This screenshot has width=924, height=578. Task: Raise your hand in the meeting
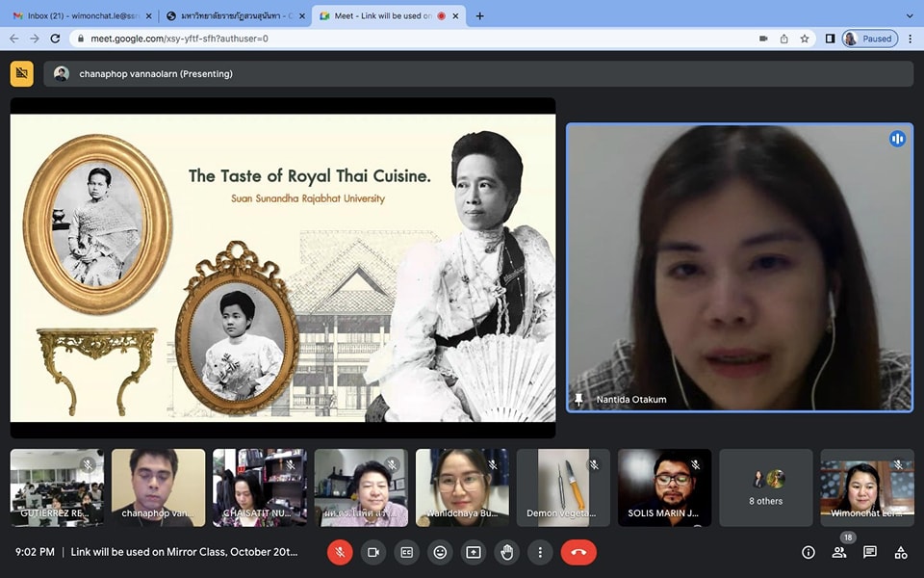pyautogui.click(x=507, y=552)
